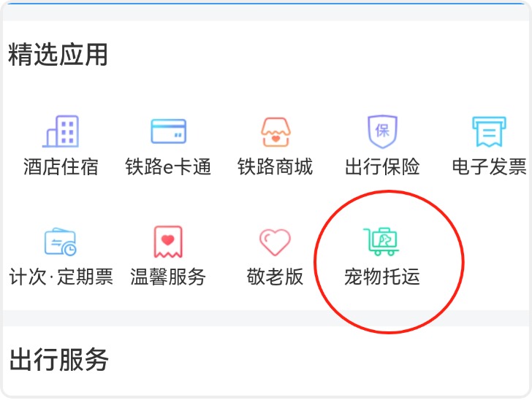Select the 出行保险 label

click(x=382, y=166)
